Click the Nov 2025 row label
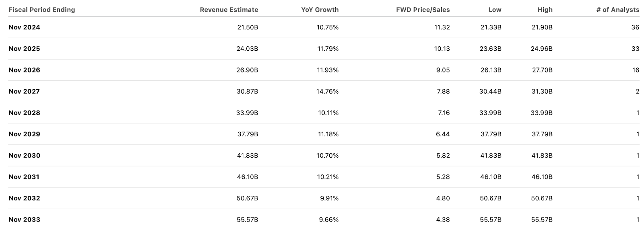This screenshot has height=230, width=644. pos(25,49)
